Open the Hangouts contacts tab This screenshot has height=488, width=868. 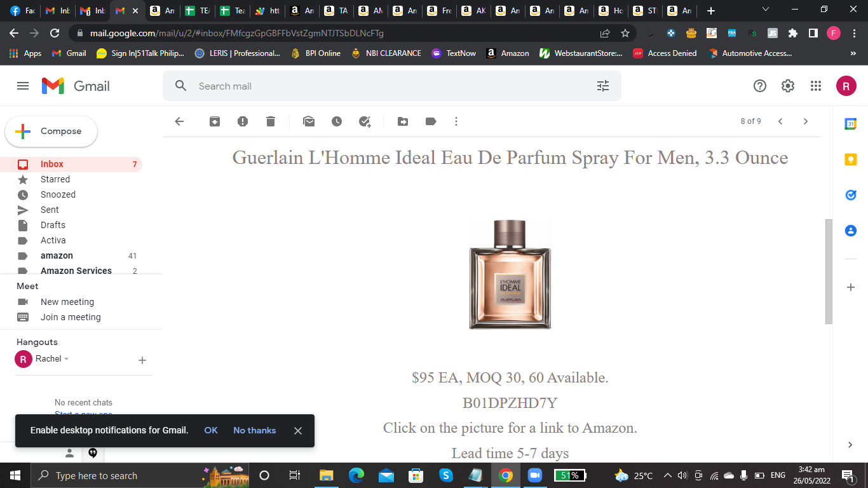[70, 453]
